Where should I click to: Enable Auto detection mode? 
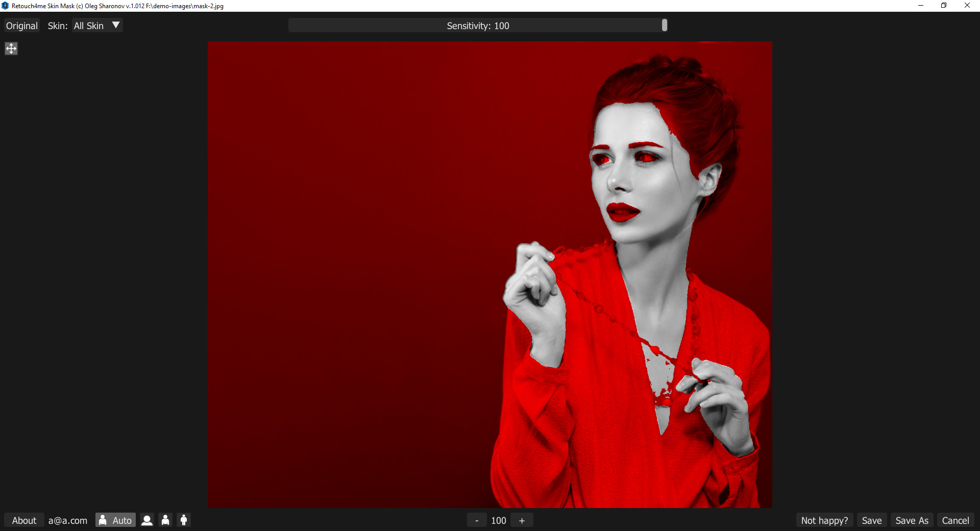click(x=116, y=520)
